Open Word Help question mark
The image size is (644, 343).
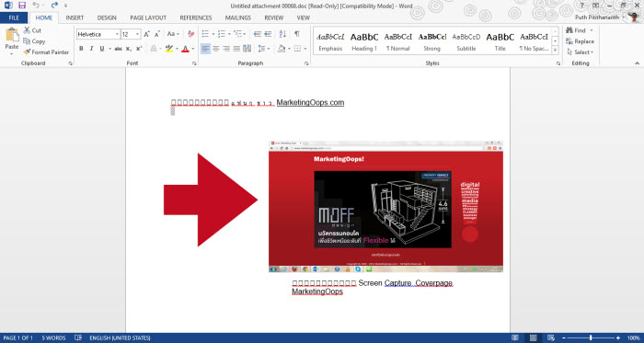581,6
